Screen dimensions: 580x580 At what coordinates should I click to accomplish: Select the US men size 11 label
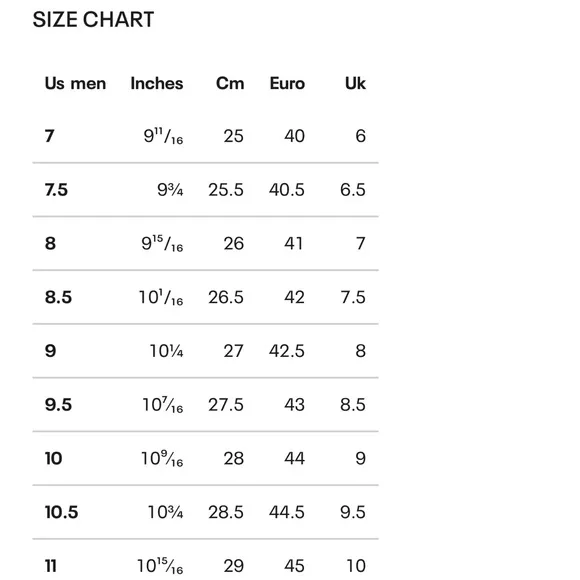pyautogui.click(x=51, y=566)
